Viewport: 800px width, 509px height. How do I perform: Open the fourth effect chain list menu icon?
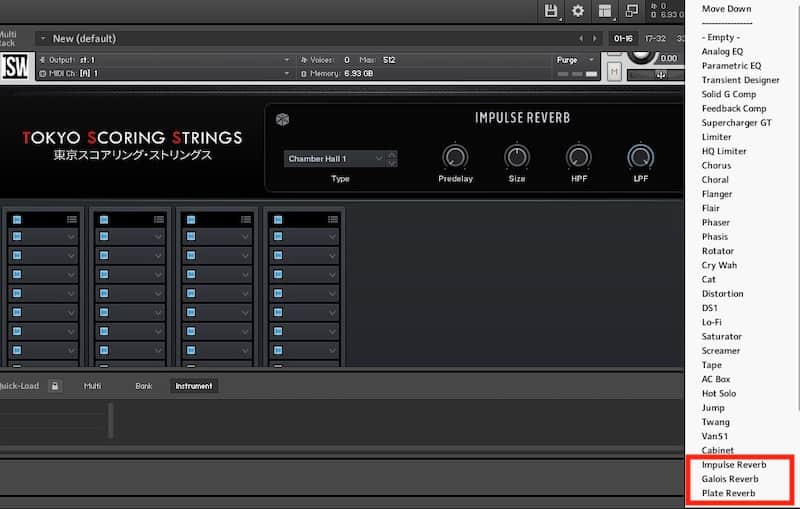[333, 219]
